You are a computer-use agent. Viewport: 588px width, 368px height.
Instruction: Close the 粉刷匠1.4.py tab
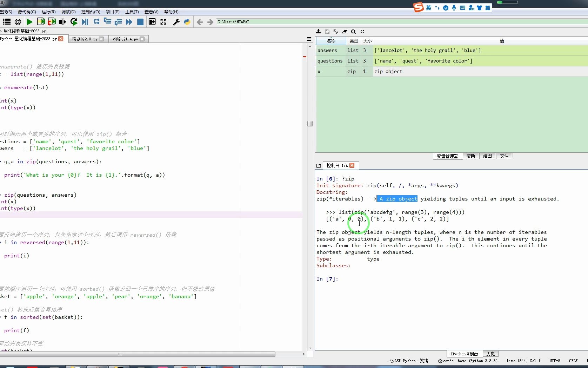[x=142, y=39]
